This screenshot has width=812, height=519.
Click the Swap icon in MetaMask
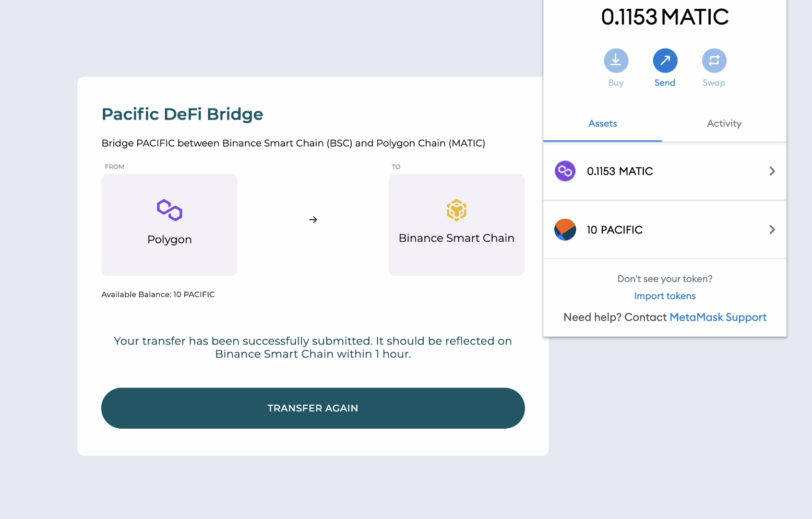(714, 61)
